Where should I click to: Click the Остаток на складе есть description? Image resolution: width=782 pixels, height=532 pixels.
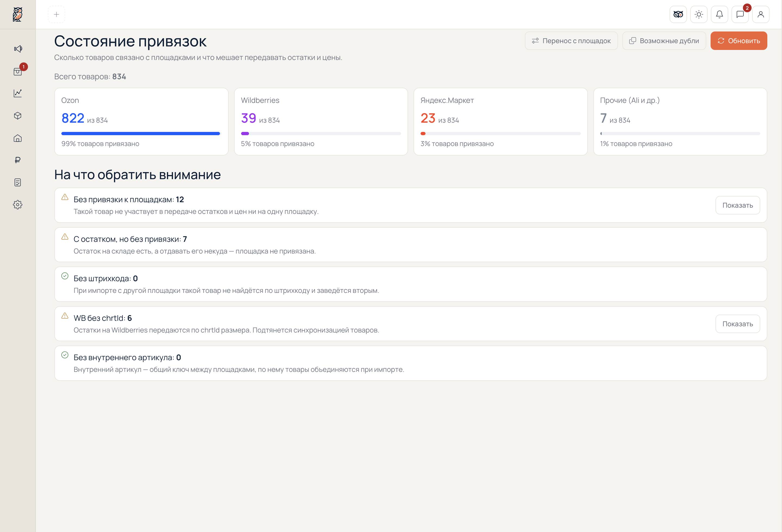click(195, 251)
